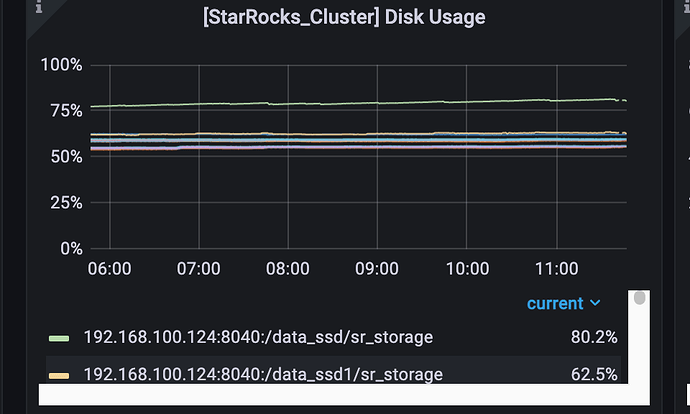690x414 pixels.
Task: Click the 08:00 label on time axis
Action: tap(287, 269)
